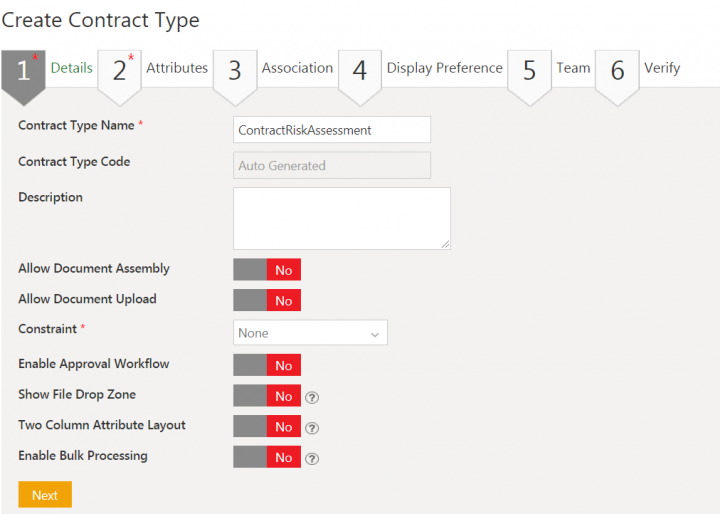Click the 'Contract Type Name' label

(x=76, y=125)
